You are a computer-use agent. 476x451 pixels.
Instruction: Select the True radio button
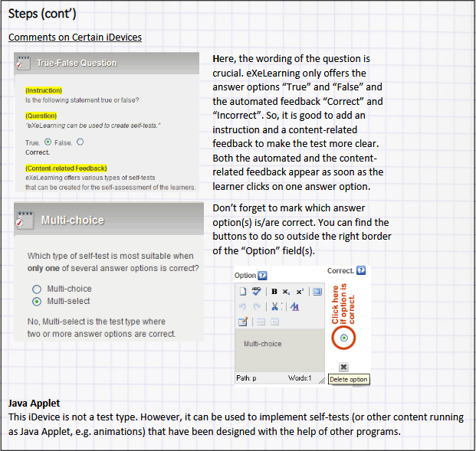[48, 142]
